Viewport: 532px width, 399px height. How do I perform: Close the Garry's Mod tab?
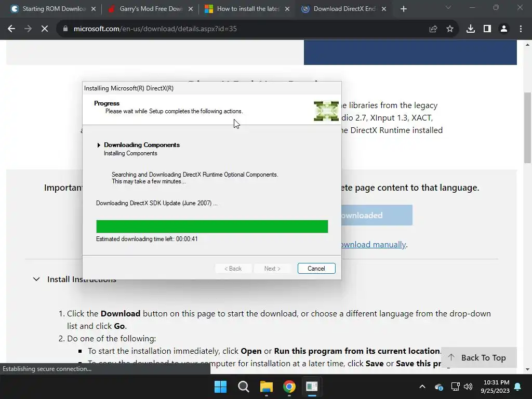[x=191, y=9]
